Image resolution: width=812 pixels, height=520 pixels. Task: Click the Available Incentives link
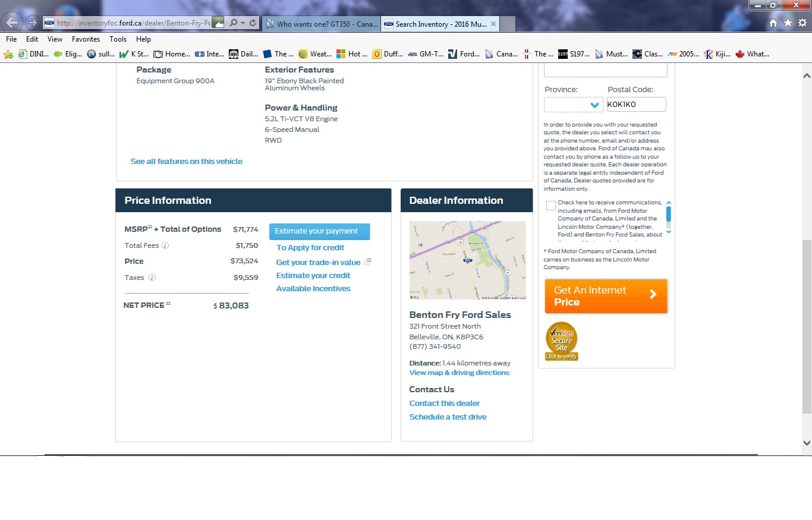(313, 289)
